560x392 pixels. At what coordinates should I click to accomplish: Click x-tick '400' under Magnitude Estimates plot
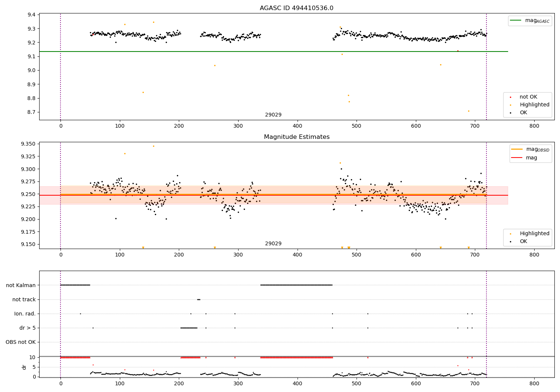(x=298, y=255)
